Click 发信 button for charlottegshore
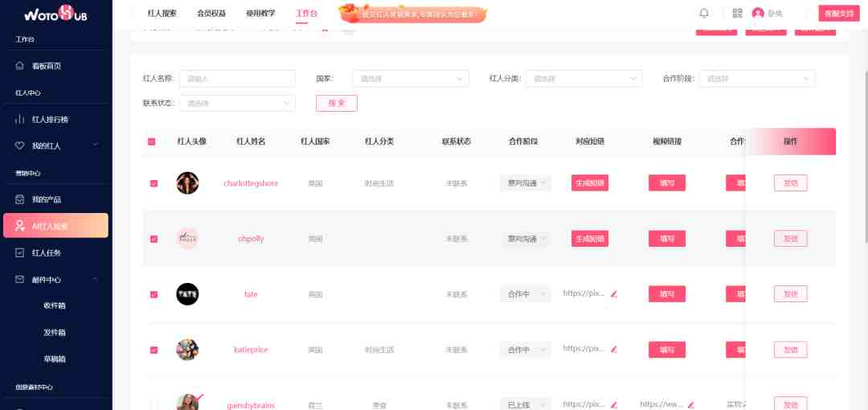Screen dimensions: 868x410 [791, 182]
